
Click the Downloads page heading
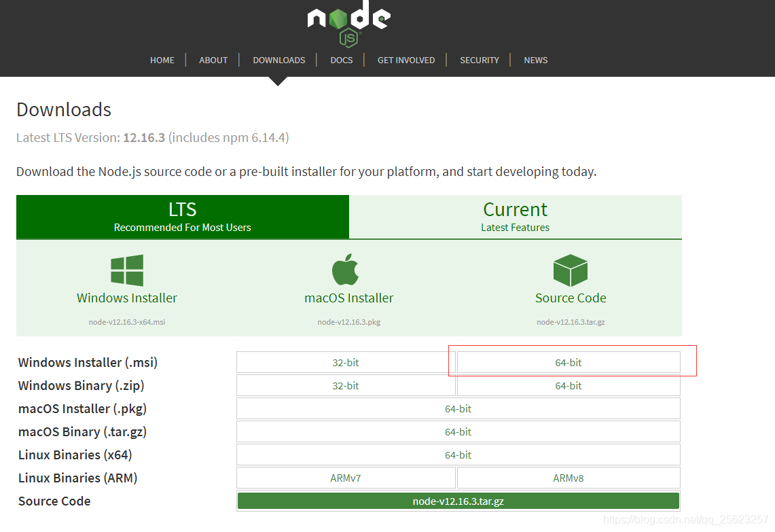[64, 110]
